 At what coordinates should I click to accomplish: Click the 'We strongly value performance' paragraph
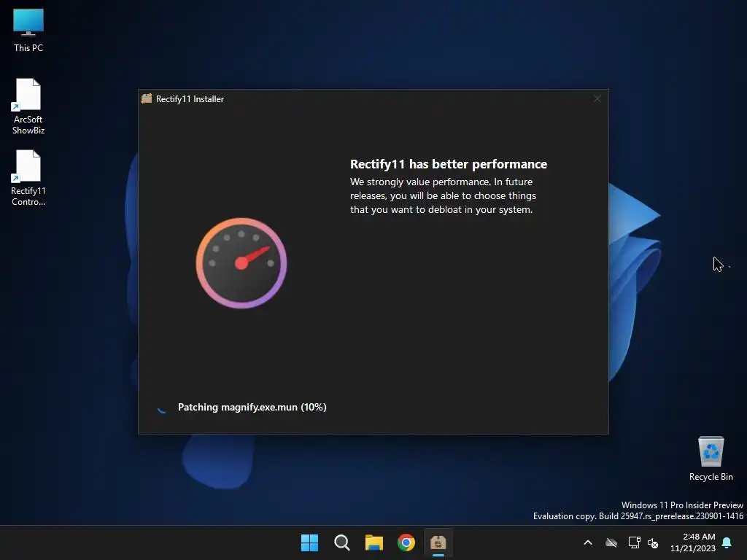click(443, 195)
